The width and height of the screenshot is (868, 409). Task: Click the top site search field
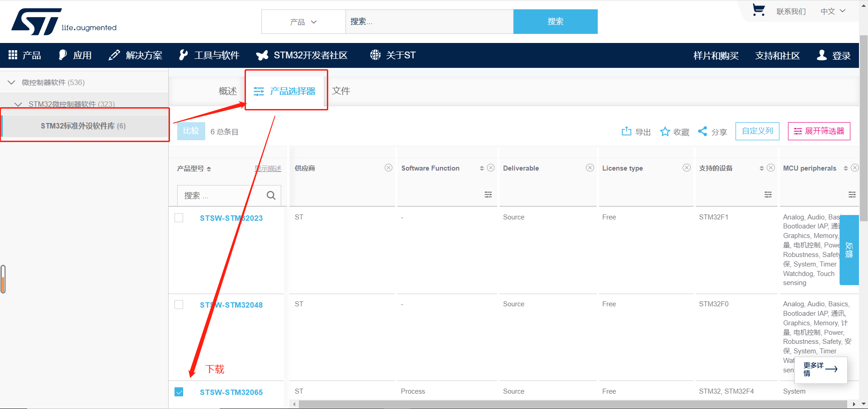click(429, 22)
